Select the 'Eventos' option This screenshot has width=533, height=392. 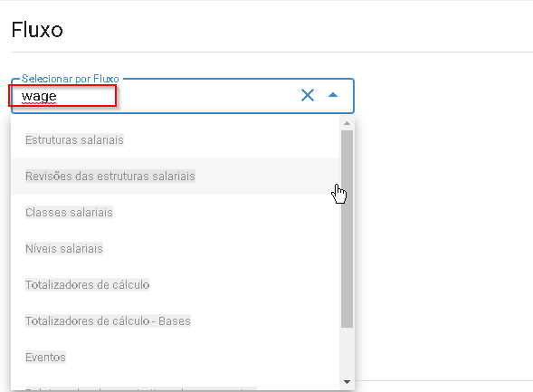(176, 358)
